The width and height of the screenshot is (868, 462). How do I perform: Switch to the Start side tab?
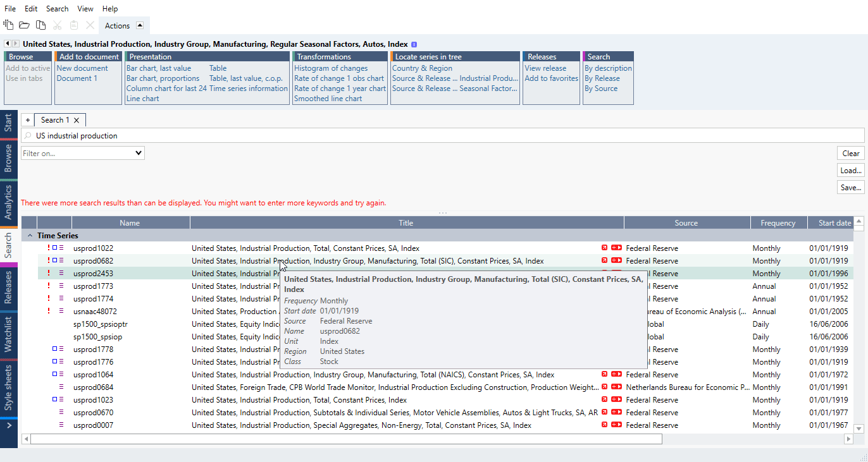(8, 123)
